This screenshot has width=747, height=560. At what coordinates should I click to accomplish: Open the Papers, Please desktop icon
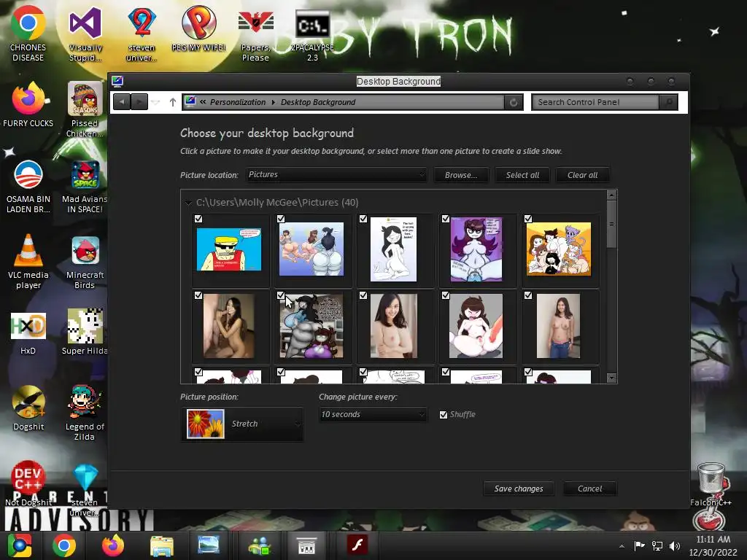pos(255,34)
